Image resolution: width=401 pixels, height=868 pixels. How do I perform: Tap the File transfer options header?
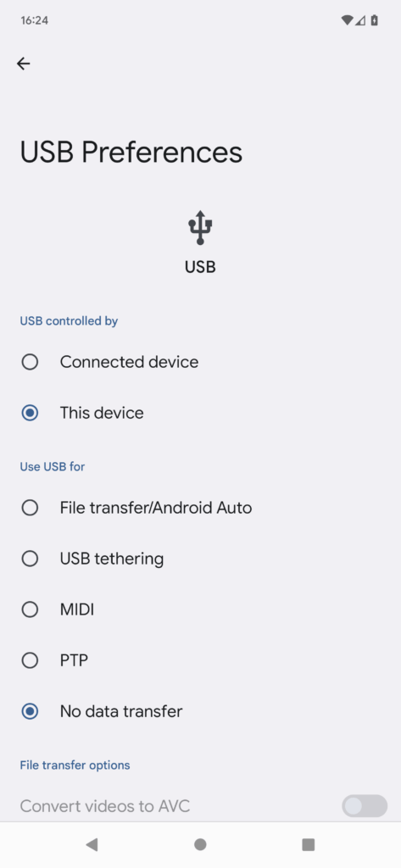[75, 765]
